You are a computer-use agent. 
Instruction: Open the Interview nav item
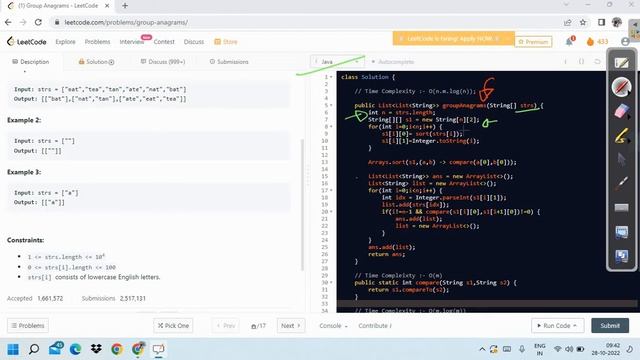131,42
